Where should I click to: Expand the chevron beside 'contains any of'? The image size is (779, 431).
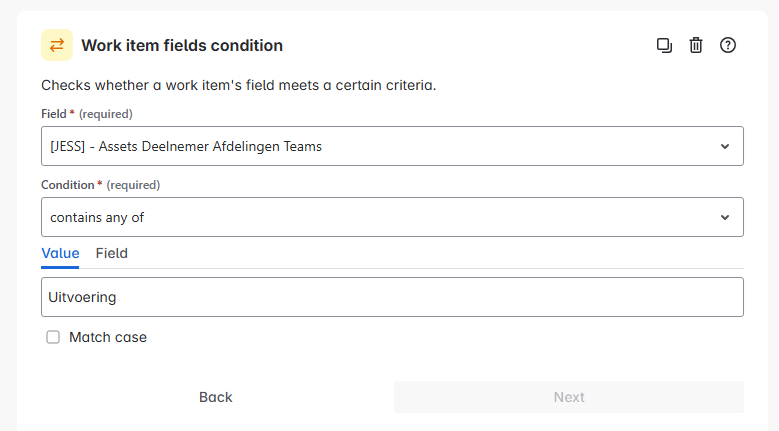(x=725, y=217)
